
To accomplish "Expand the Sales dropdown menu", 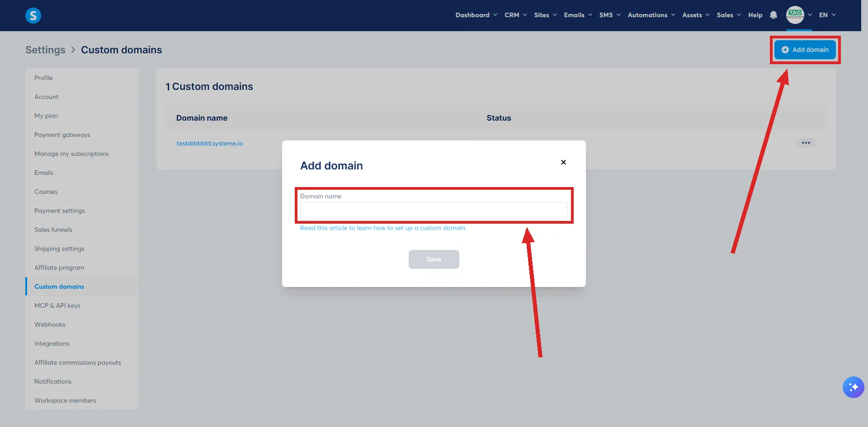I will click(729, 15).
